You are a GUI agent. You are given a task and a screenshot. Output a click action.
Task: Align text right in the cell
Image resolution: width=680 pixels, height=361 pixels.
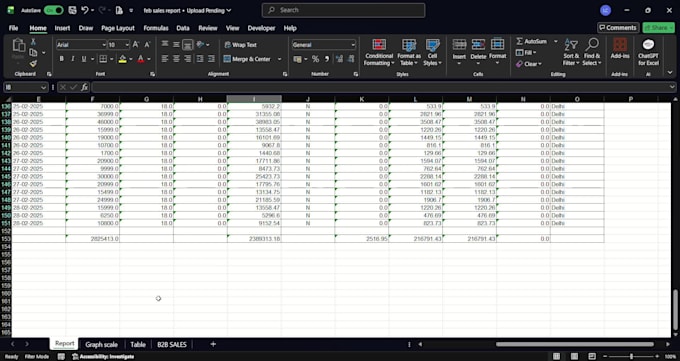pos(187,59)
